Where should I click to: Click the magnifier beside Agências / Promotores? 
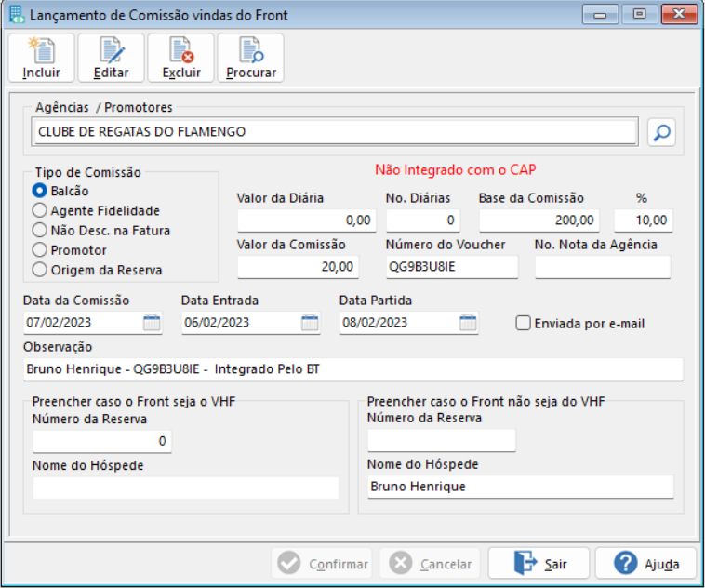coord(661,132)
